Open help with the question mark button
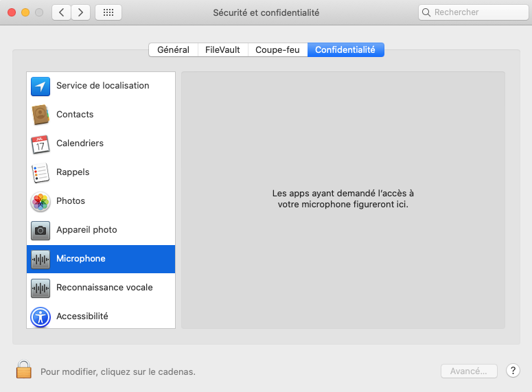532x392 pixels. pos(513,371)
